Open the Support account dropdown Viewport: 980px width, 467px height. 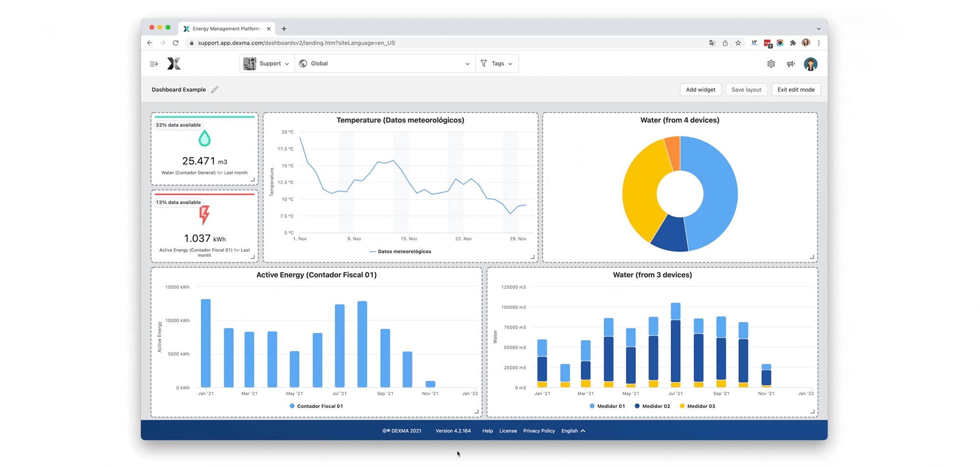267,64
